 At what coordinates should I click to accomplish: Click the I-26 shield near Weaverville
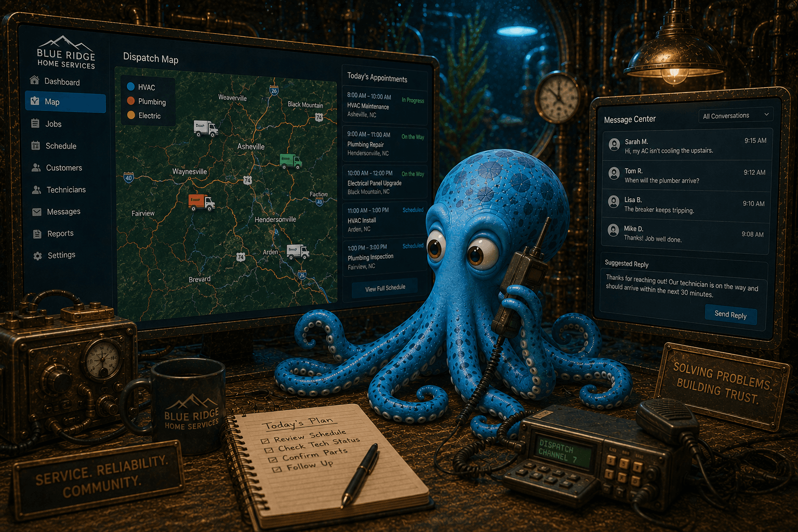pos(274,90)
